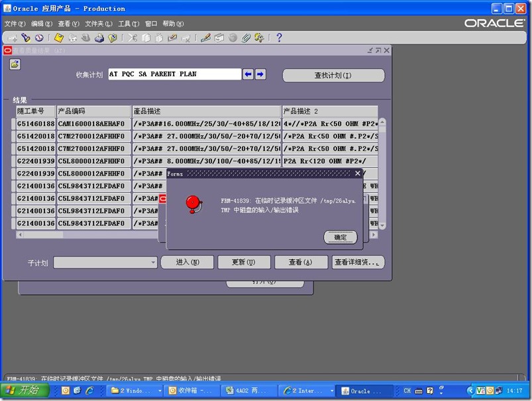Click the Cut scissors toolbar icon
The height and width of the screenshot is (401, 532).
[x=133, y=38]
